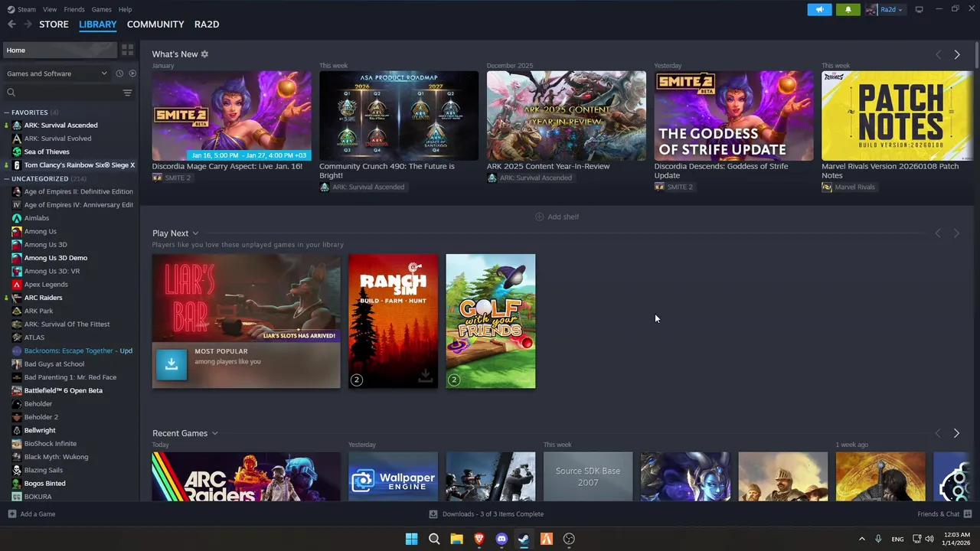Open Ranch Sim game cover
The width and height of the screenshot is (980, 551).
tap(393, 321)
